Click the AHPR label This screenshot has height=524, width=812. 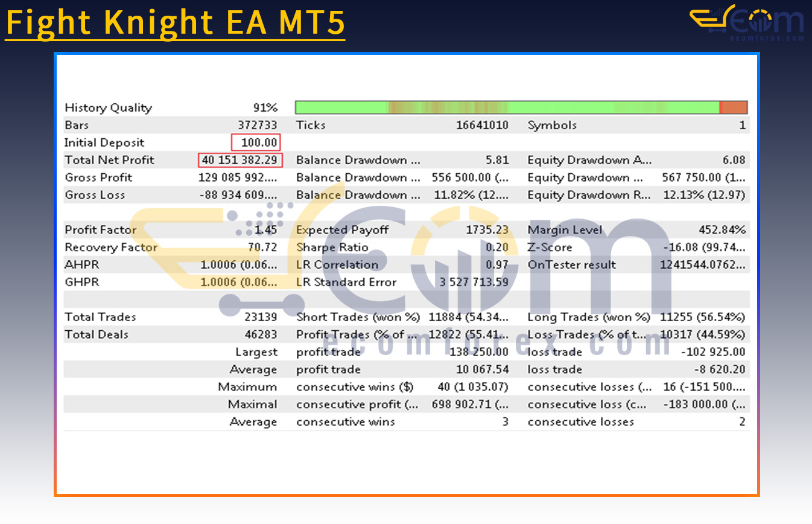82,266
